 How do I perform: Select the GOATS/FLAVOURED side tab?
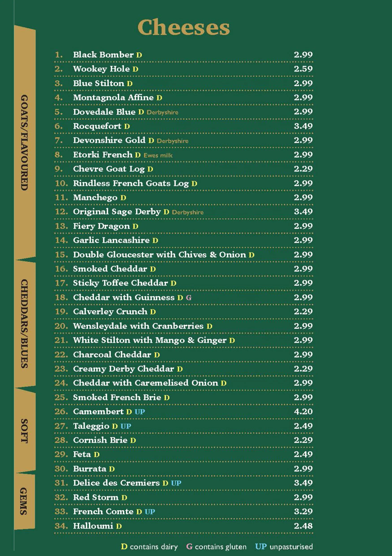(x=25, y=142)
